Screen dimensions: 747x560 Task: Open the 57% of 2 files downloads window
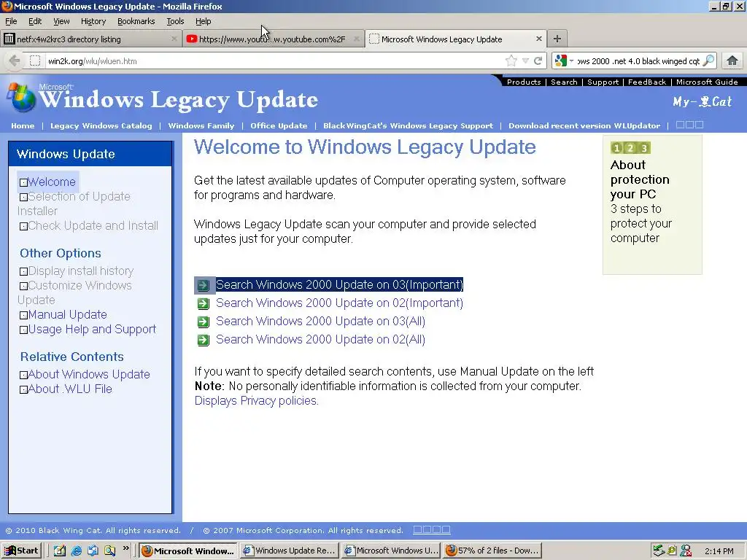[x=492, y=551]
